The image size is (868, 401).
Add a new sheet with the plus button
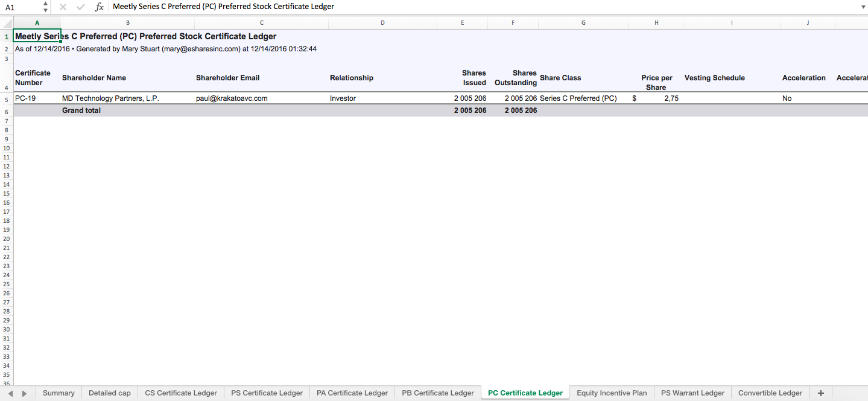[x=820, y=393]
